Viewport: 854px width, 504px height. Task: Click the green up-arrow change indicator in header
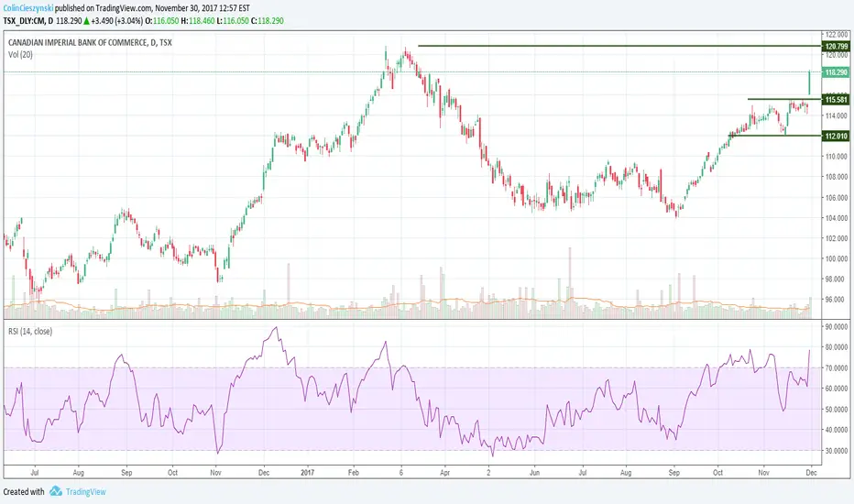pyautogui.click(x=87, y=21)
